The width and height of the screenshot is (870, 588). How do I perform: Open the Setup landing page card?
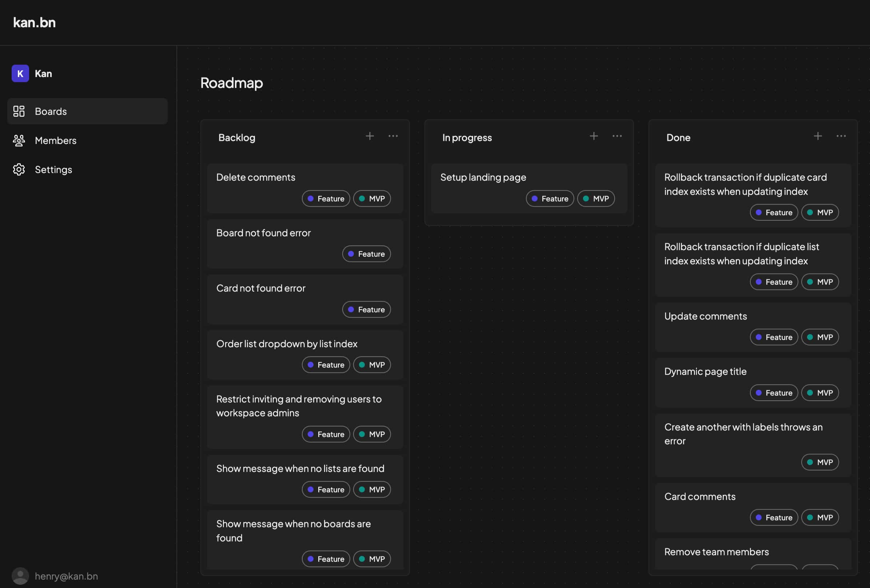483,177
